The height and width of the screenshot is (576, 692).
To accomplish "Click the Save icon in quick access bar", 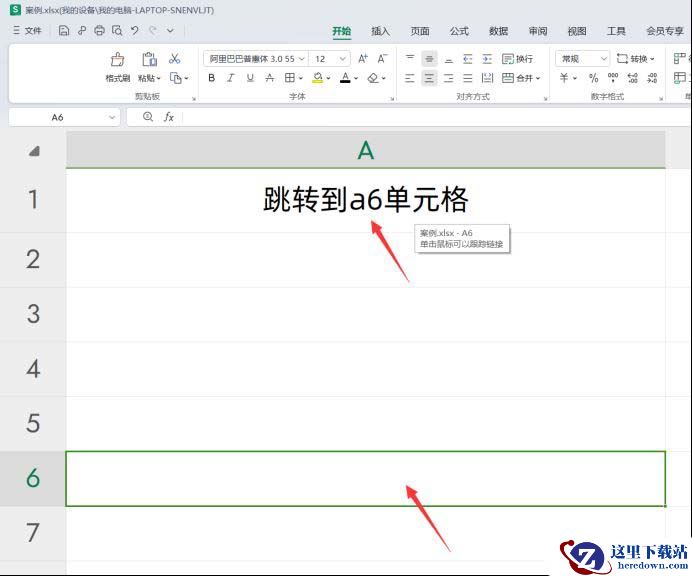I will click(64, 31).
